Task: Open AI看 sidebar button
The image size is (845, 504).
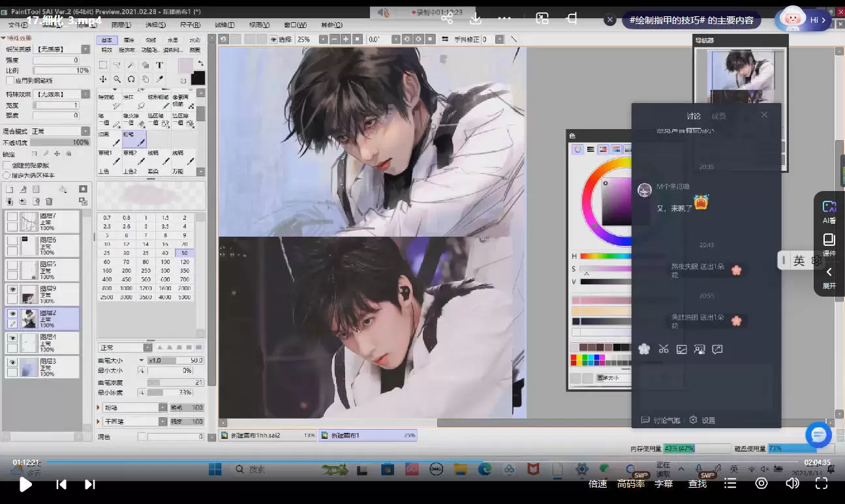Action: tap(829, 212)
